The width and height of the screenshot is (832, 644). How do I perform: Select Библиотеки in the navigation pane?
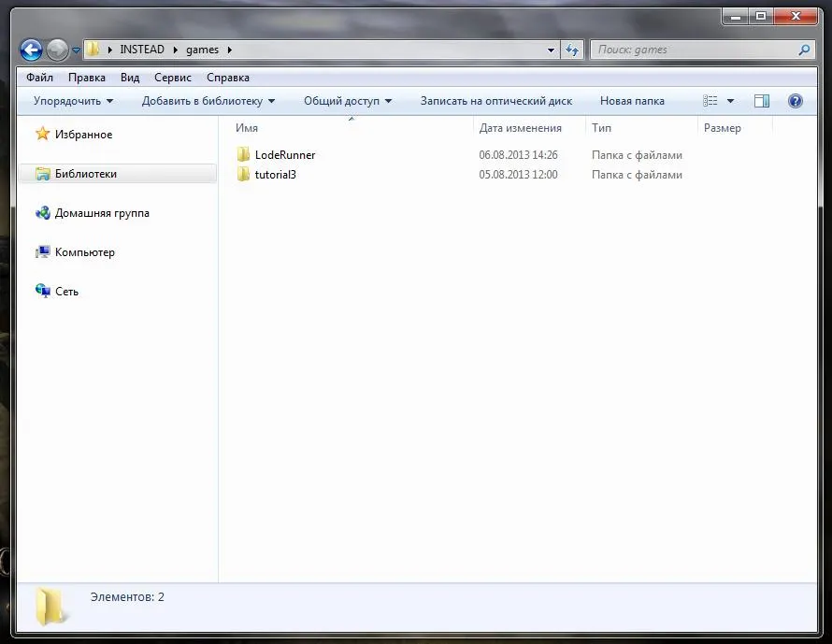86,174
